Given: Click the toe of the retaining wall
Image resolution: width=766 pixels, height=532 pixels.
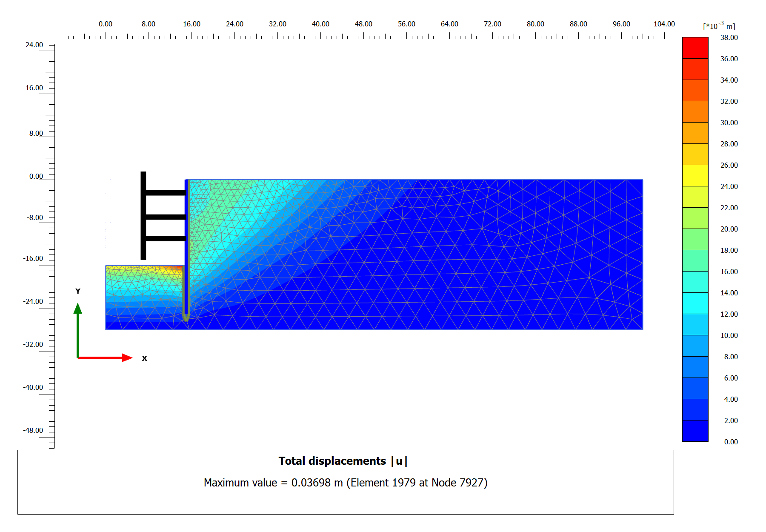Looking at the screenshot, I should click(x=186, y=317).
